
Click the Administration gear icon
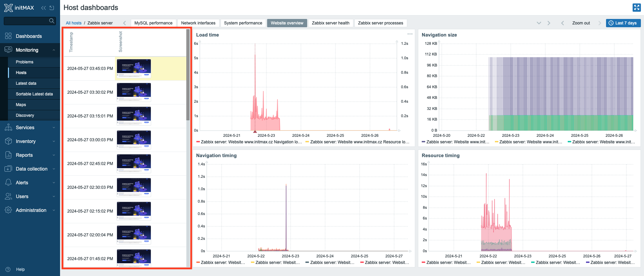(8, 210)
